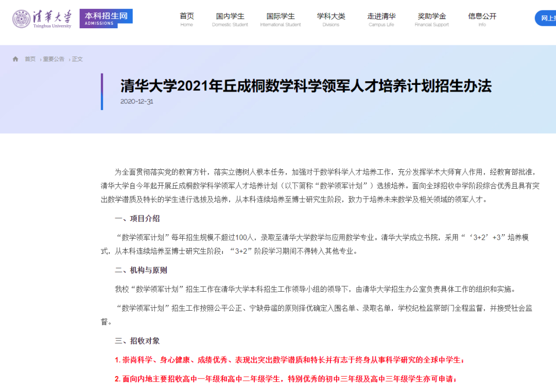The height and width of the screenshot is (392, 556).
Task: Click the heading 三、招收对象
Action: (137, 341)
